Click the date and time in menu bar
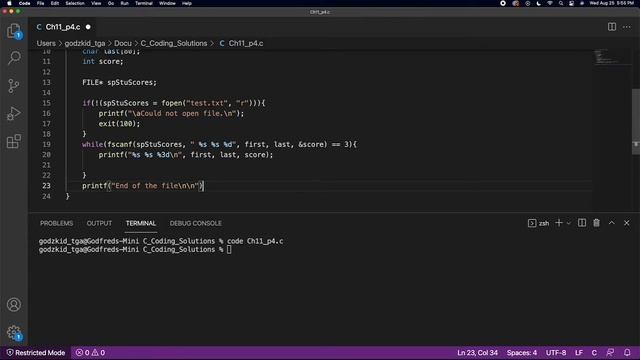 tap(612, 3)
